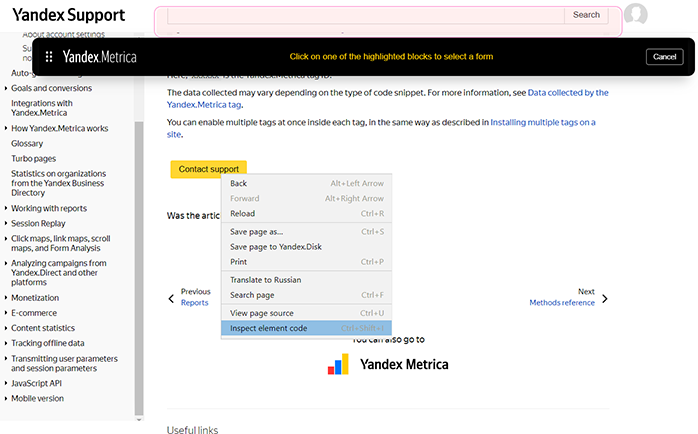
Task: Click inside the support search field
Action: click(x=365, y=15)
